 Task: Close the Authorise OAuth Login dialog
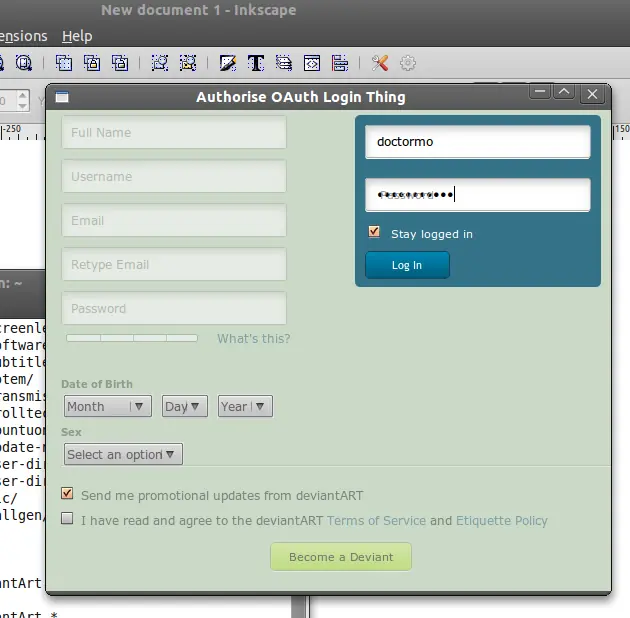click(592, 94)
